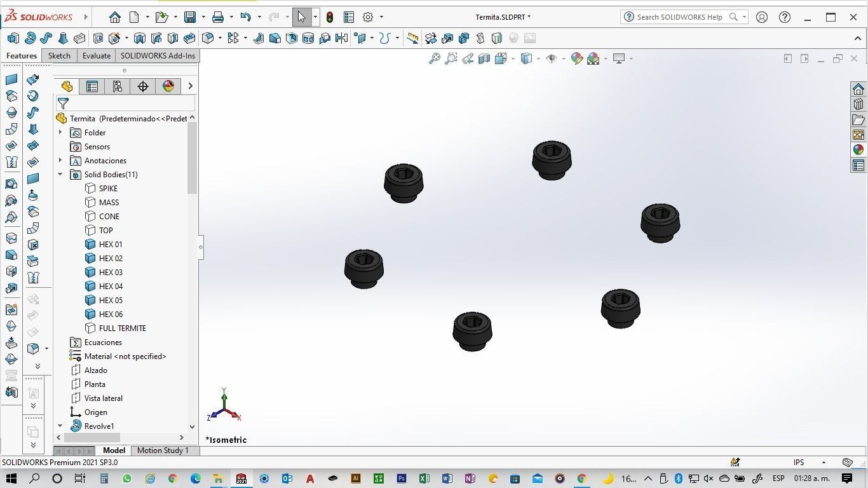Image resolution: width=868 pixels, height=488 pixels.
Task: Switch to the Features tab
Action: coord(22,56)
